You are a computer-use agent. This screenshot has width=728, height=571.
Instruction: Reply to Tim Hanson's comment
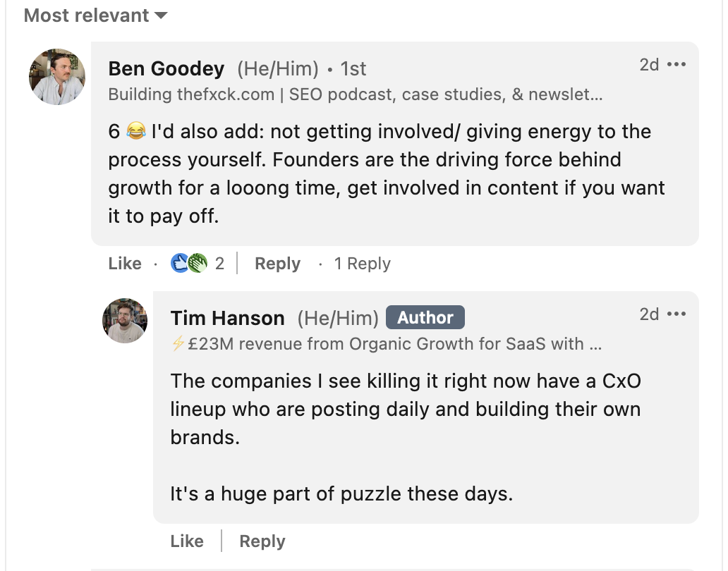[x=261, y=541]
